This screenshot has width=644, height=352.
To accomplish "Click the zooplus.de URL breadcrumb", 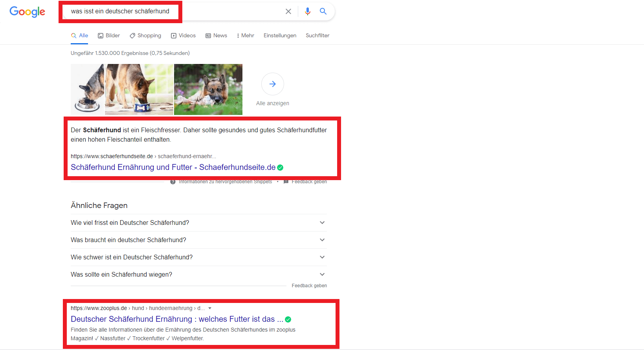I will [x=138, y=308].
